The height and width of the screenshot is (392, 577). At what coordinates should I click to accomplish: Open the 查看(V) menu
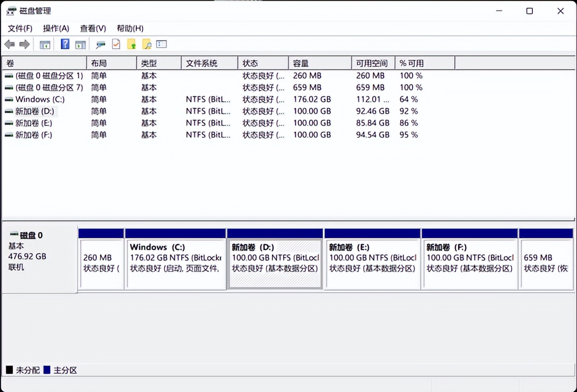(93, 28)
